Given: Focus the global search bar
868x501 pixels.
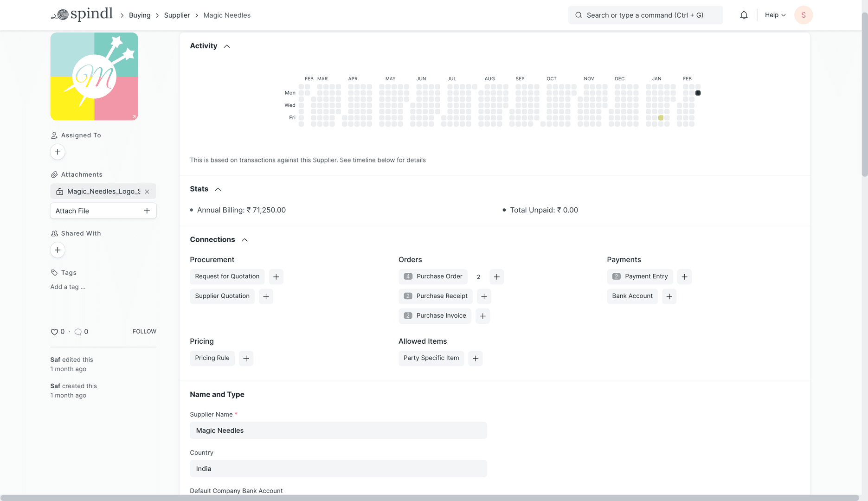Looking at the screenshot, I should pyautogui.click(x=645, y=15).
